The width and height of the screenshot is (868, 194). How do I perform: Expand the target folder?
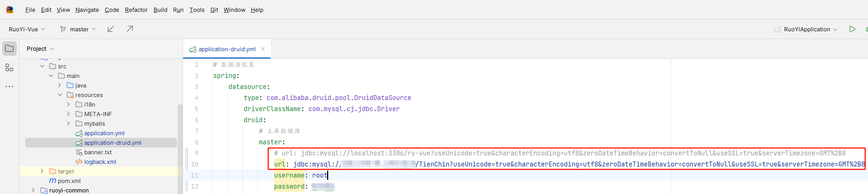pyautogui.click(x=42, y=171)
